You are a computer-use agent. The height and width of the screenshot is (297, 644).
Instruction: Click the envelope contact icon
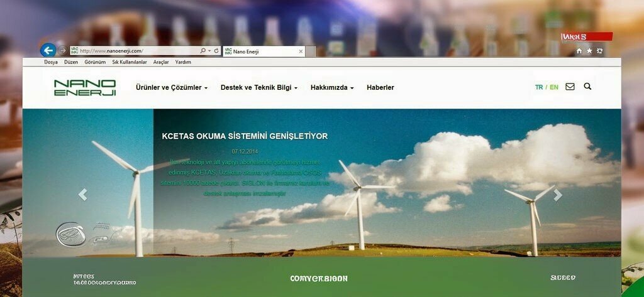tap(570, 87)
